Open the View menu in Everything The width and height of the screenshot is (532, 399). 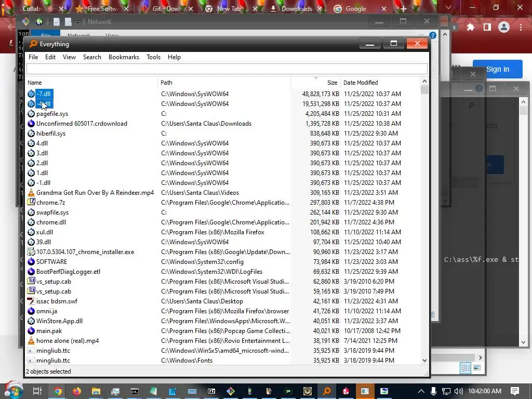[69, 57]
